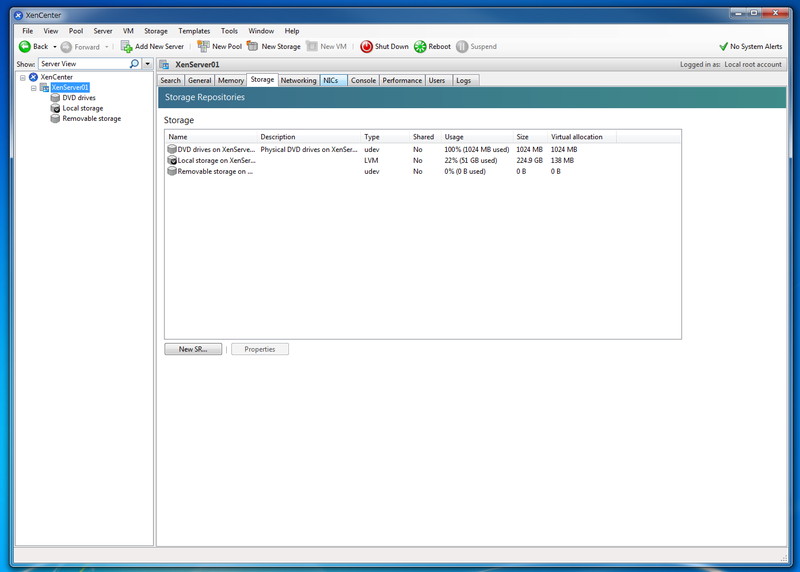The height and width of the screenshot is (572, 800).
Task: Switch to the Performance tab
Action: [402, 81]
